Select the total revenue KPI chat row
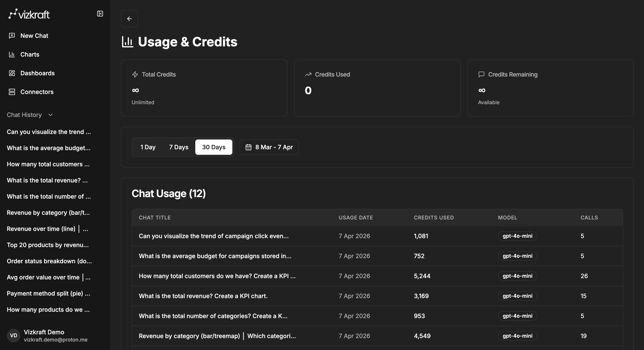This screenshot has height=350, width=644. click(x=203, y=296)
